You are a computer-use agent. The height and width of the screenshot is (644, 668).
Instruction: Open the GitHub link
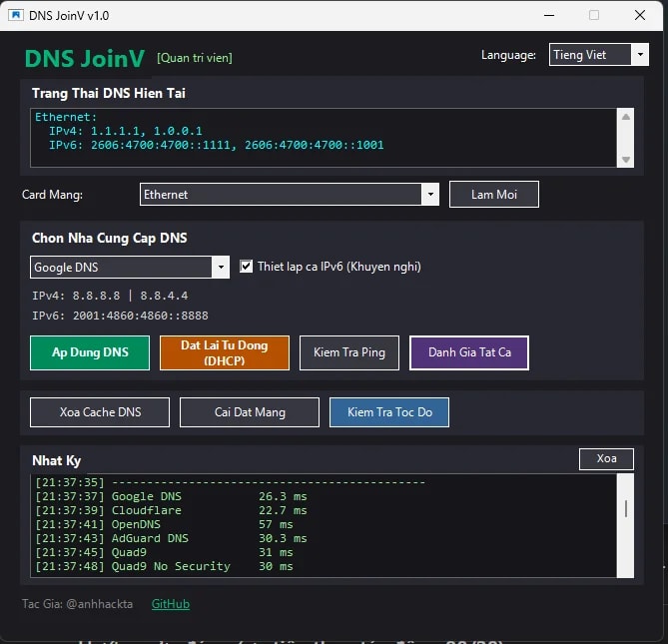171,604
